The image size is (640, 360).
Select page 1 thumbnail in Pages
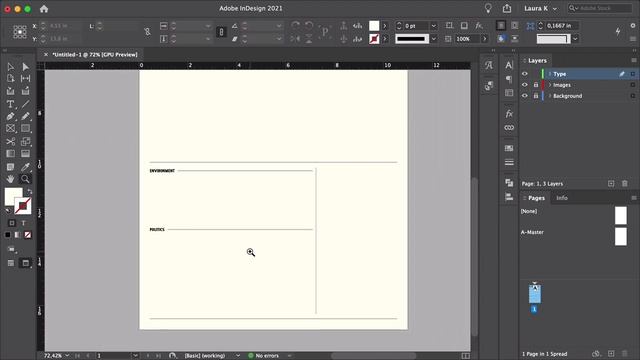pyautogui.click(x=535, y=294)
